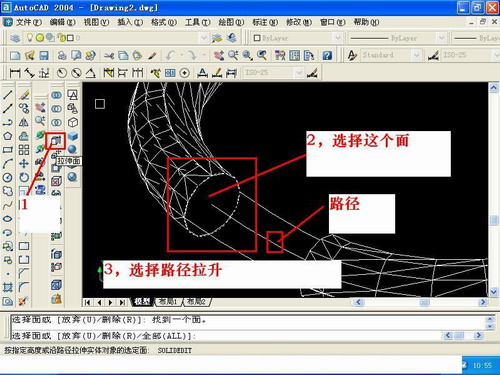The height and width of the screenshot is (375, 500).
Task: Toggle the layer freeze sun icon
Action: [x=40, y=38]
